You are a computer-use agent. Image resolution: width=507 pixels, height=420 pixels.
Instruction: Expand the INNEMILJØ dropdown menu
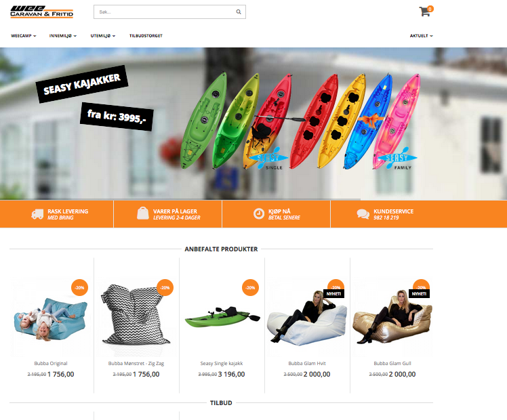pos(63,36)
